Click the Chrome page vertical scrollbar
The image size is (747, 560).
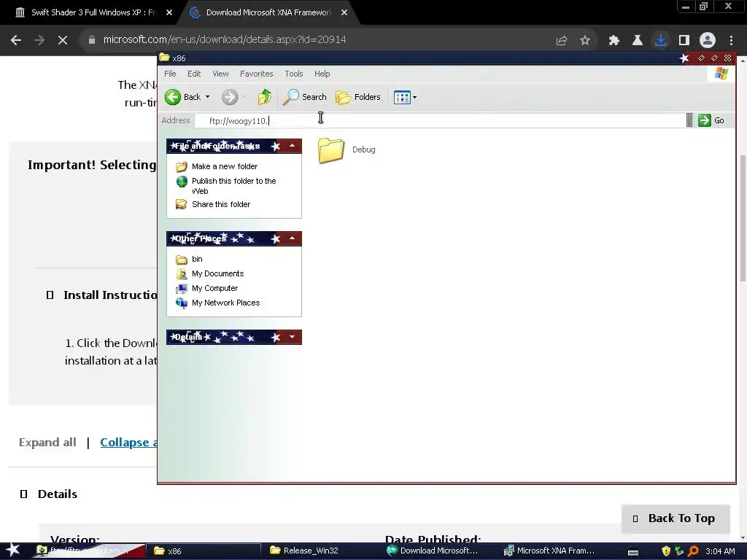click(743, 219)
